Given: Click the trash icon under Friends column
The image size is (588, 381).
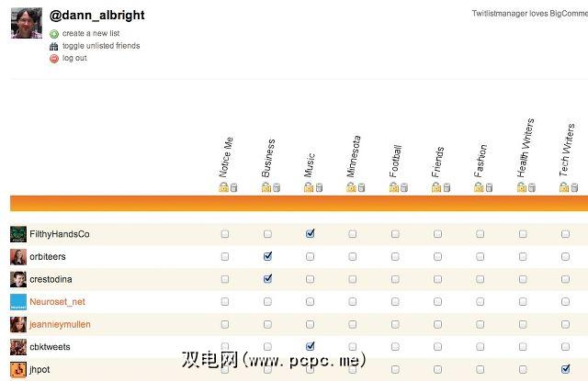Looking at the screenshot, I should point(447,187).
